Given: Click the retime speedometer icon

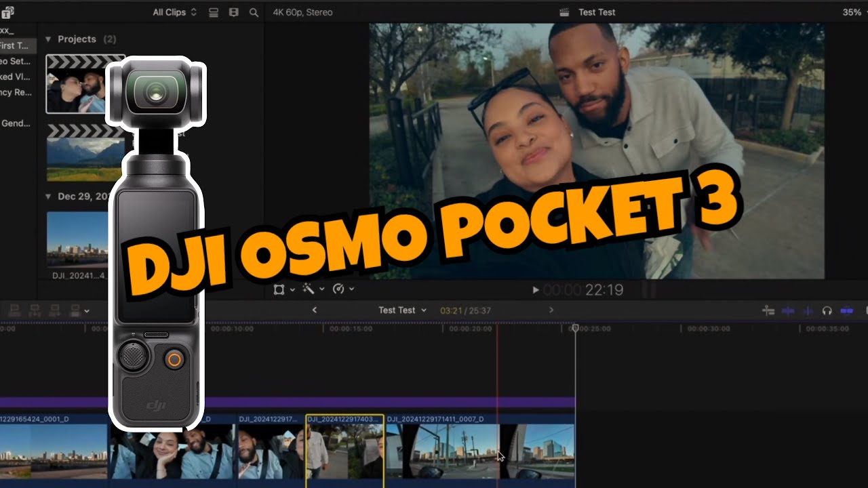Looking at the screenshot, I should click(338, 289).
